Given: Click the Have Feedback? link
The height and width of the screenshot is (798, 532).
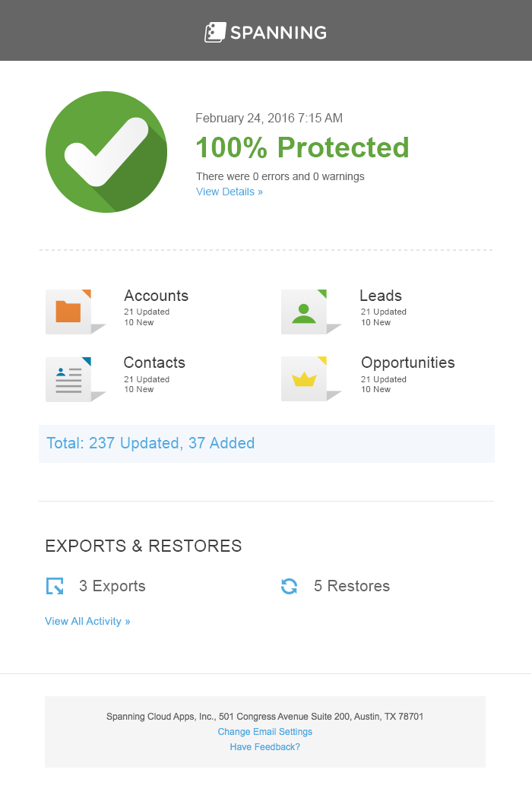Looking at the screenshot, I should [x=264, y=746].
